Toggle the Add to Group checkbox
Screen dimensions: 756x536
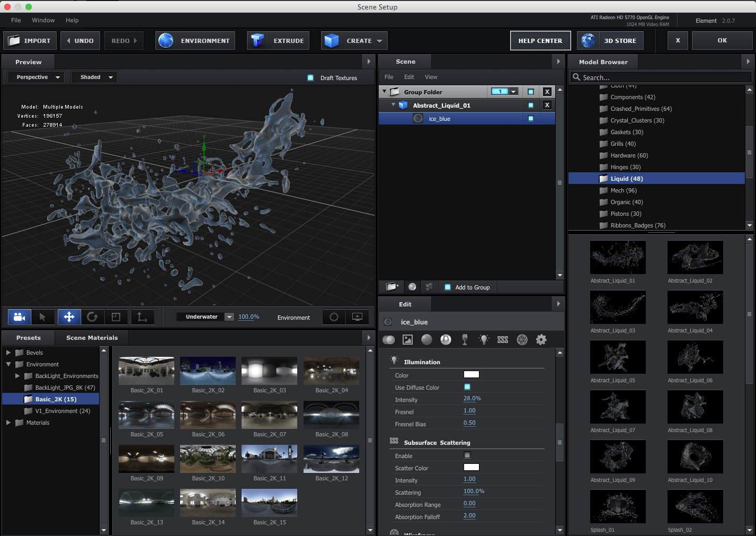pos(448,287)
